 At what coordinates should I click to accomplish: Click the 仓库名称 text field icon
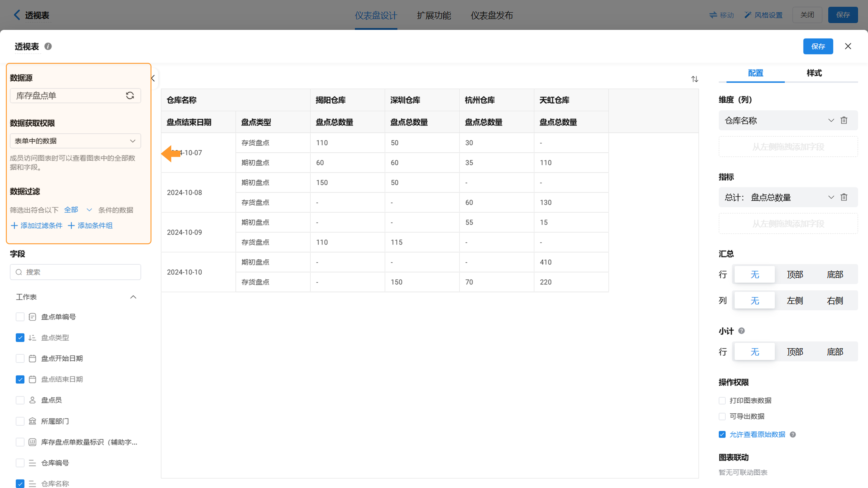(x=32, y=484)
